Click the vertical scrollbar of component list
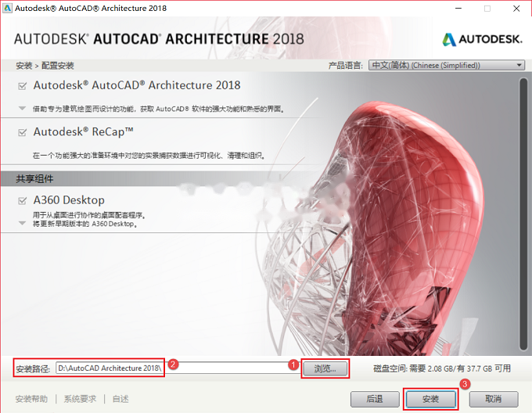This screenshot has height=413, width=532. pyautogui.click(x=523, y=214)
